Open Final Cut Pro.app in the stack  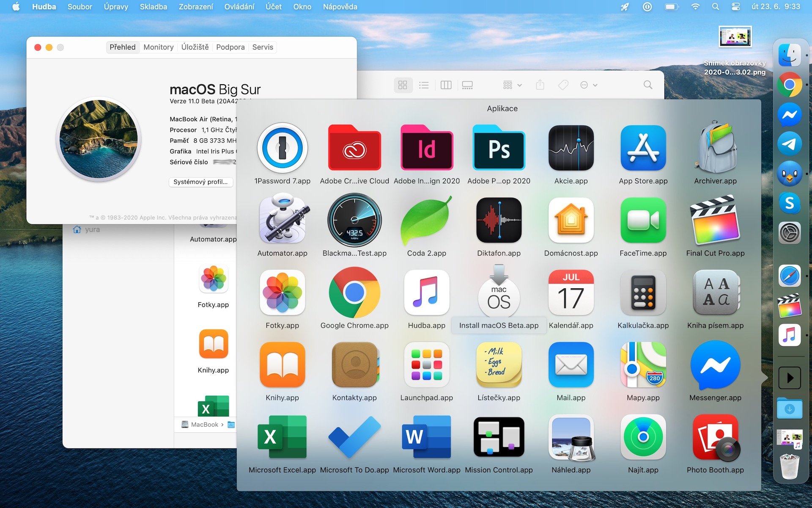[716, 220]
